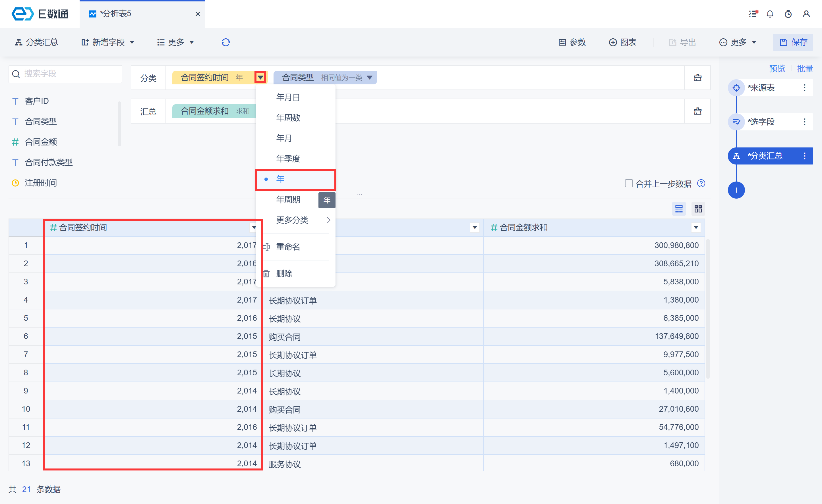
Task: Click the timer clock icon
Action: pos(788,14)
